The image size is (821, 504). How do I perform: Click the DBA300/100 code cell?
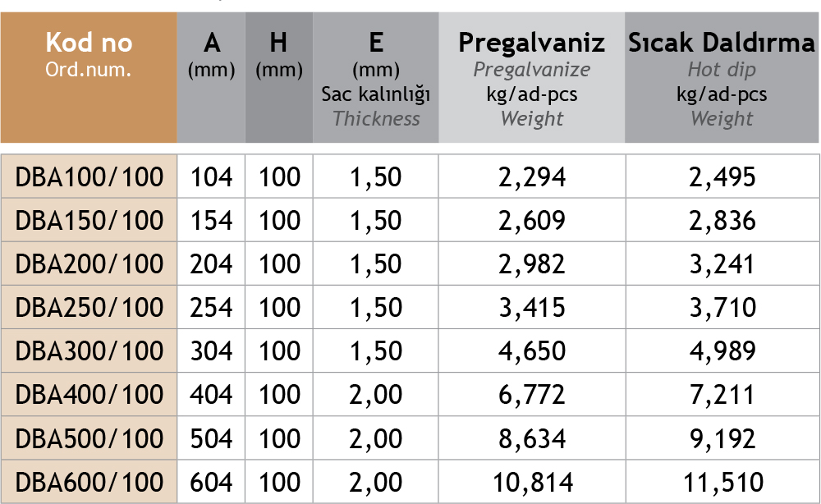click(x=89, y=351)
